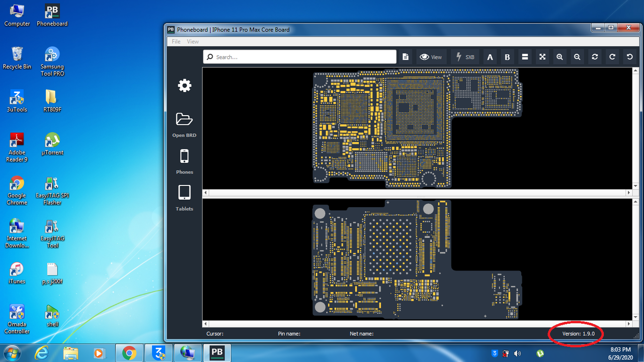Viewport: 644px width, 362px height.
Task: Open Windows Explorer from taskbar
Action: pos(71,353)
